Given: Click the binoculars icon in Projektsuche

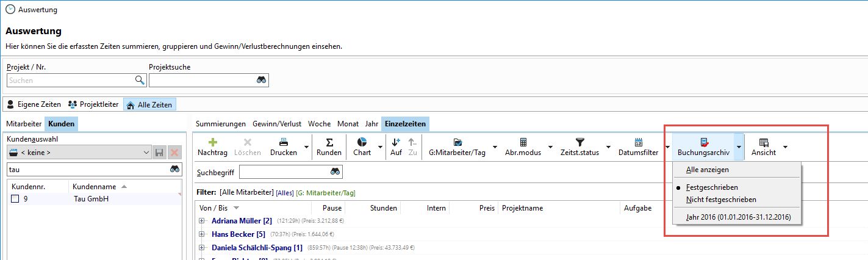Looking at the screenshot, I should pyautogui.click(x=262, y=81).
